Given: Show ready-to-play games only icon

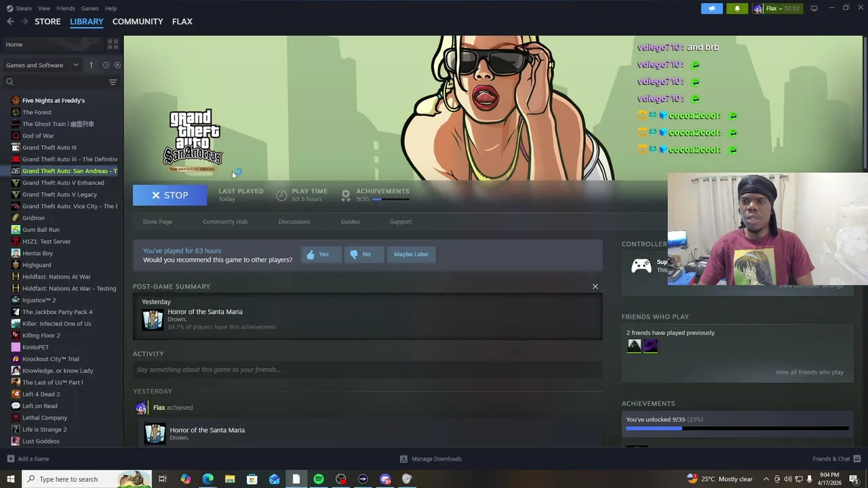Looking at the screenshot, I should pyautogui.click(x=117, y=65).
